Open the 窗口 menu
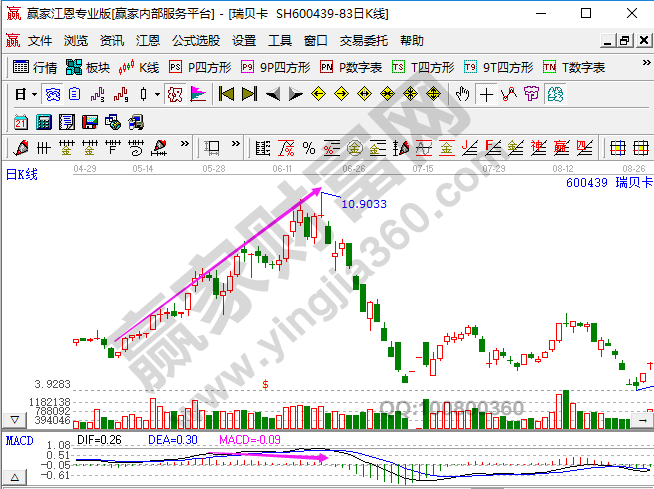This screenshot has width=654, height=489. tap(316, 40)
